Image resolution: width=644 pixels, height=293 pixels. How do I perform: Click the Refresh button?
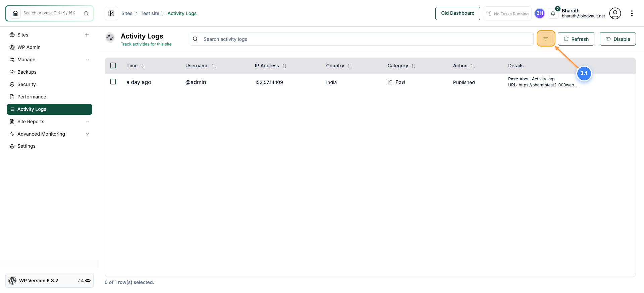(576, 39)
